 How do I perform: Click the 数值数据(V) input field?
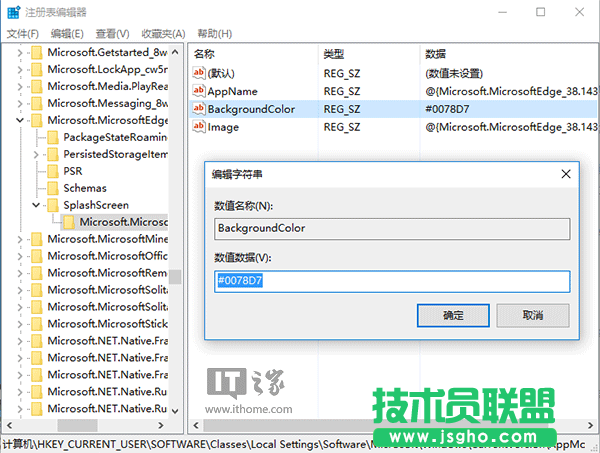click(x=392, y=282)
